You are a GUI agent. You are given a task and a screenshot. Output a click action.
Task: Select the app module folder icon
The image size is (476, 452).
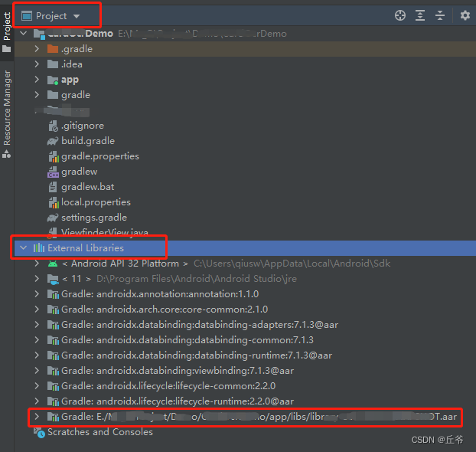pos(53,80)
